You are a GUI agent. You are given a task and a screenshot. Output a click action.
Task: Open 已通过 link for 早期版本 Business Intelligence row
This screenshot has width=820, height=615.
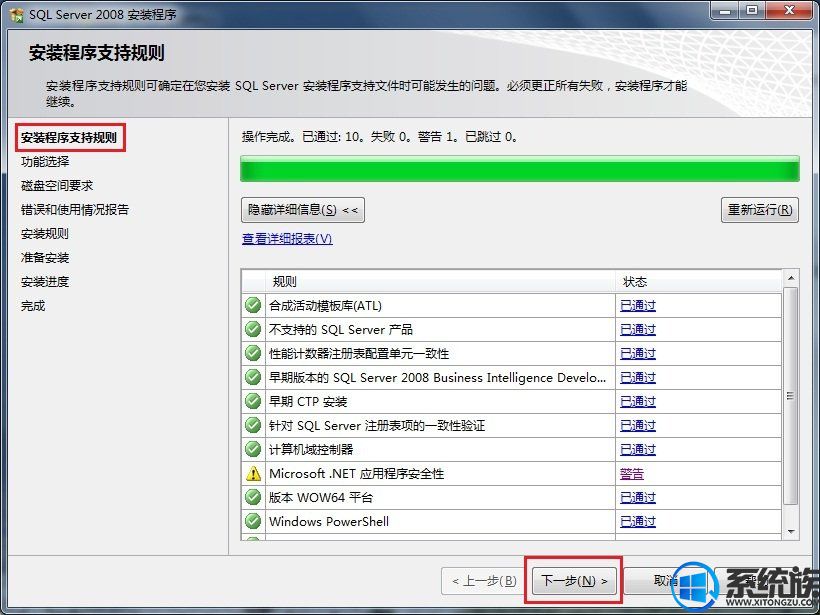637,378
